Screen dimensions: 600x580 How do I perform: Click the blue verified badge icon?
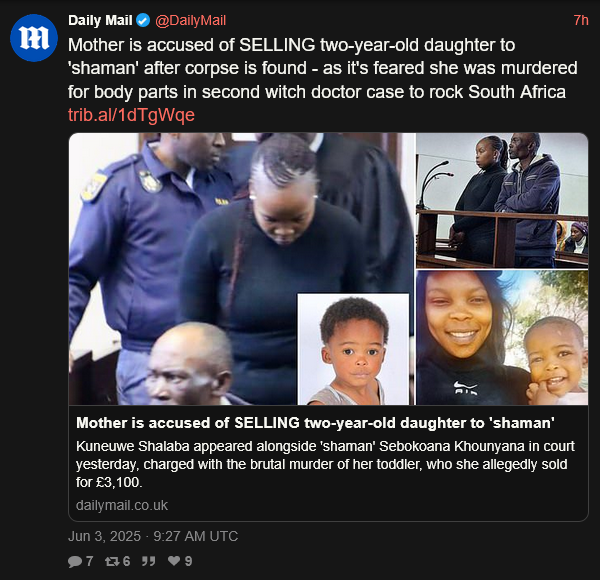point(143,20)
